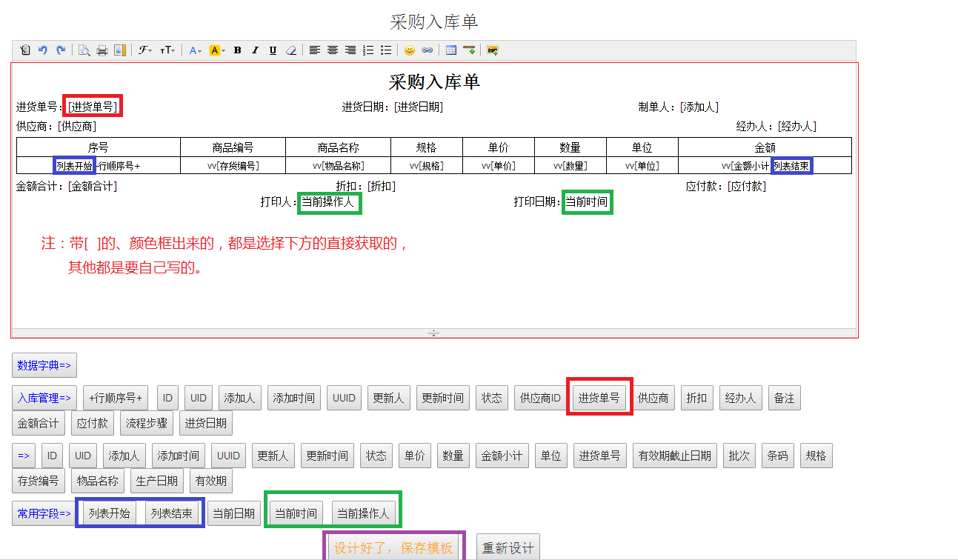The width and height of the screenshot is (958, 560).
Task: Click the insert hyperlink chain icon
Action: click(x=427, y=50)
